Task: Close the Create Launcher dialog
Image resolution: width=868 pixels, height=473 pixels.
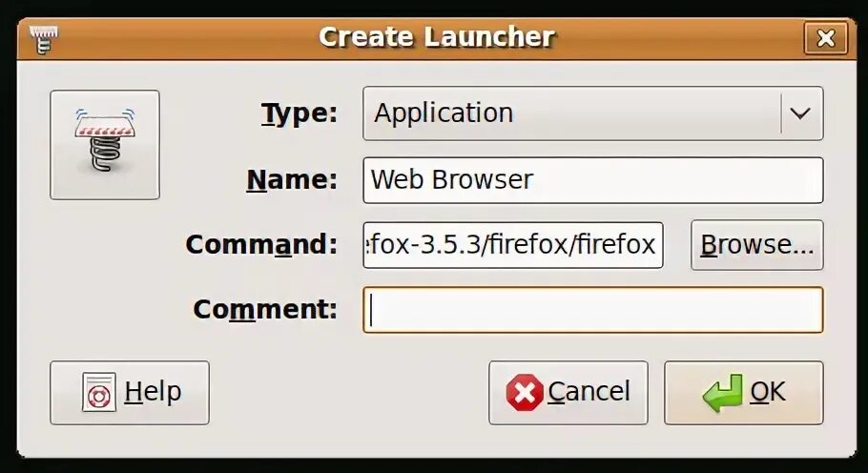Action: point(826,38)
